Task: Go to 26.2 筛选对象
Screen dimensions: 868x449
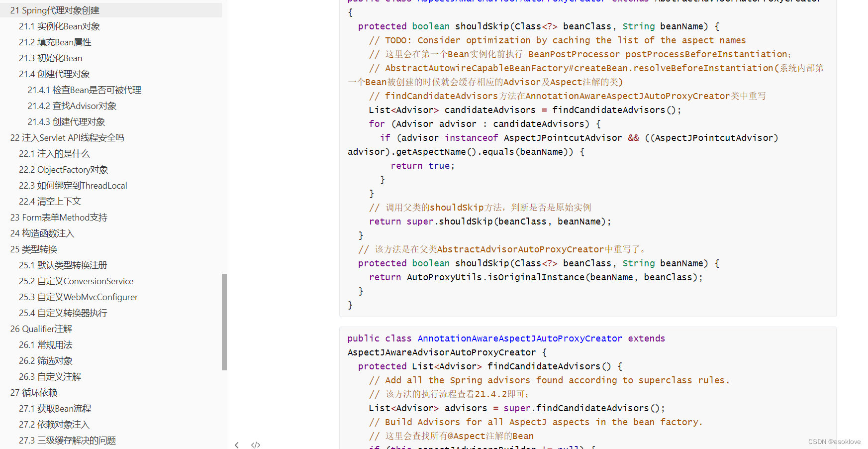Action: 46,361
